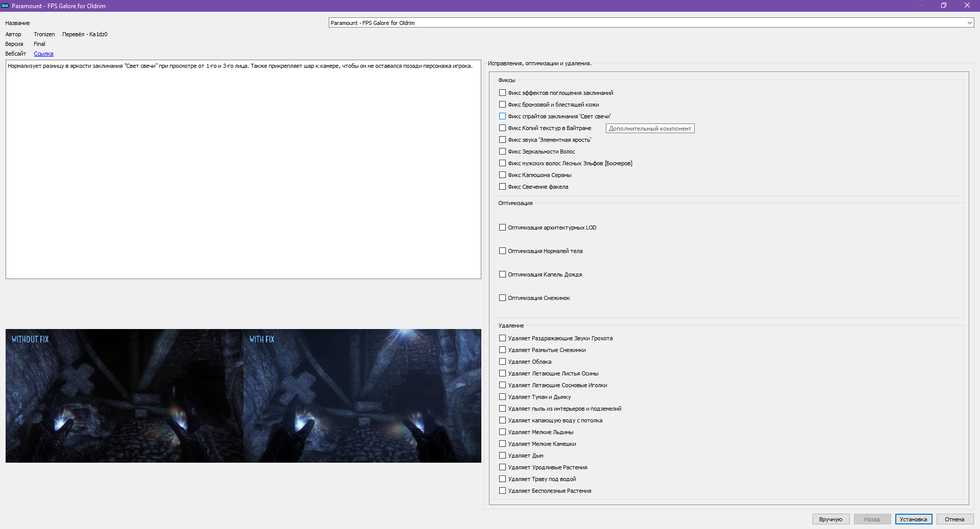Viewport: 980px width, 529px height.
Task: Check 'Оптимизация архитектурных LOD'
Action: tap(502, 228)
